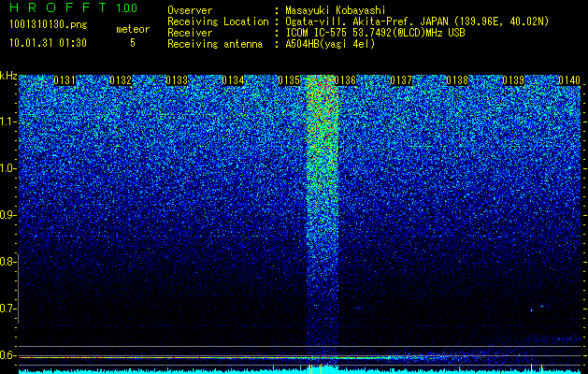Click the meteor label

point(133,29)
